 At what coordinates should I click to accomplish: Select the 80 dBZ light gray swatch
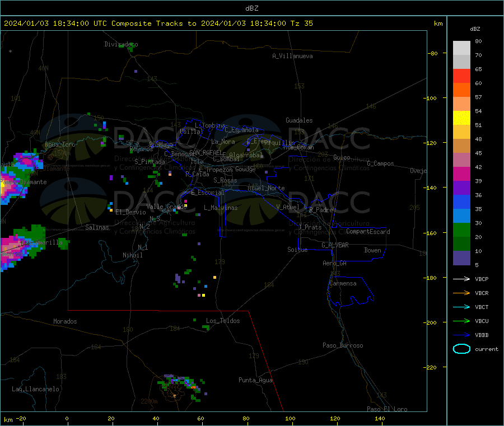click(x=461, y=48)
